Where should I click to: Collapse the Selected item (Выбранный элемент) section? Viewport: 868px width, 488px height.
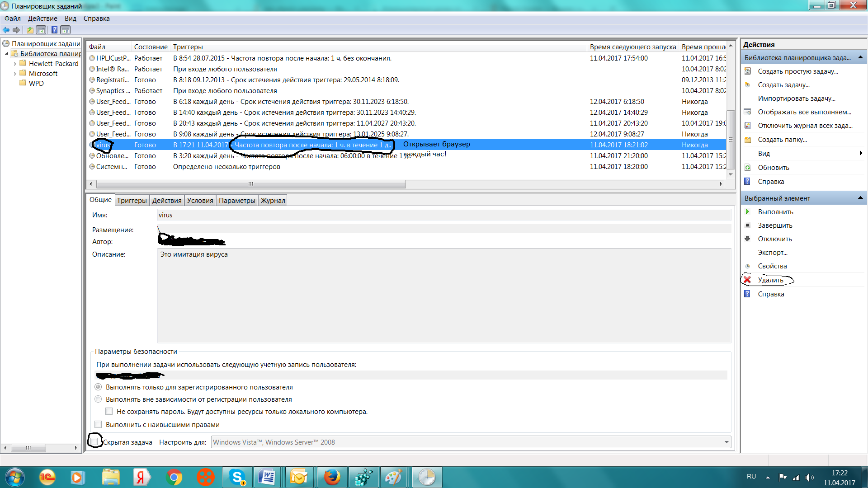point(860,198)
